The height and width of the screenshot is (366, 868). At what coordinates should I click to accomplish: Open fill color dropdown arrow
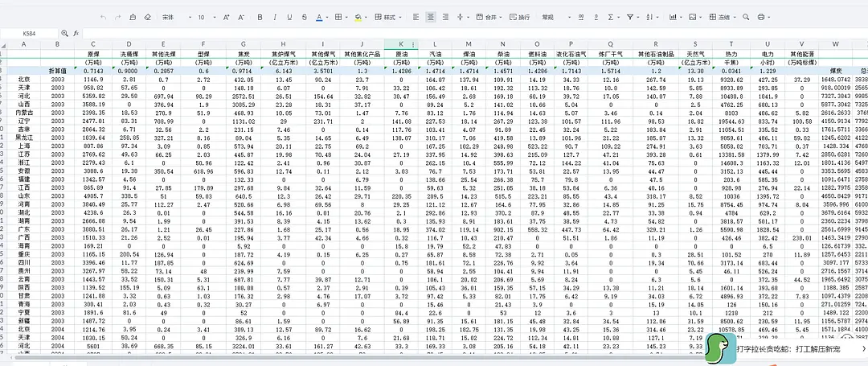click(366, 18)
